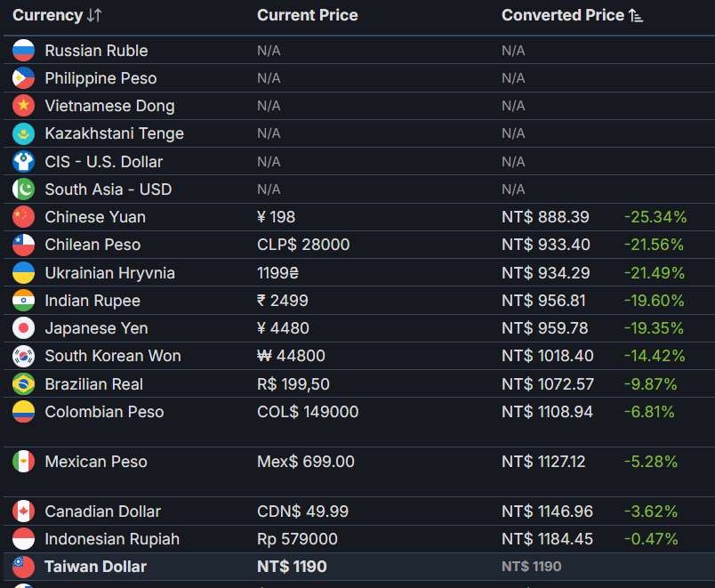
Task: Click the Philippine Peso flag icon
Action: (x=23, y=78)
